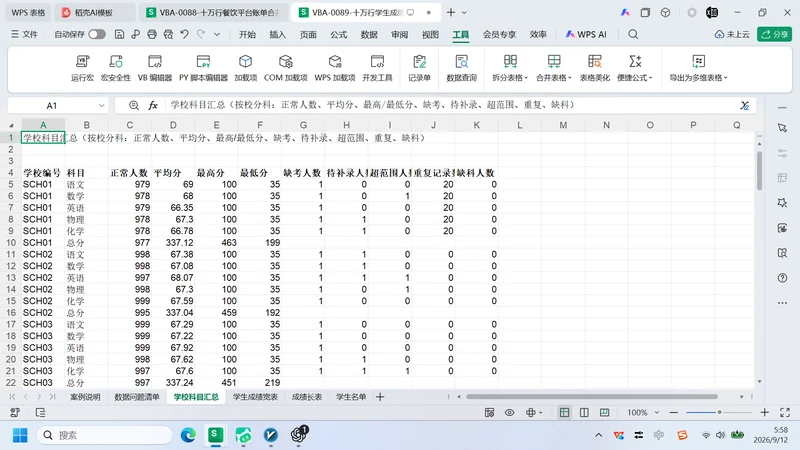Click the horizontal scrollbar thumb
Image resolution: width=800 pixels, height=450 pixels.
pos(592,396)
